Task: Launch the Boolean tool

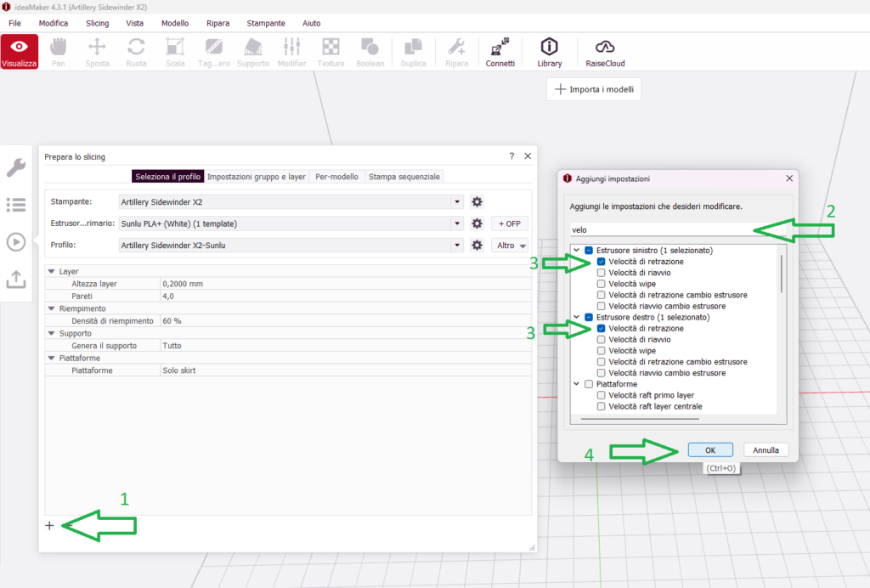Action: point(370,52)
